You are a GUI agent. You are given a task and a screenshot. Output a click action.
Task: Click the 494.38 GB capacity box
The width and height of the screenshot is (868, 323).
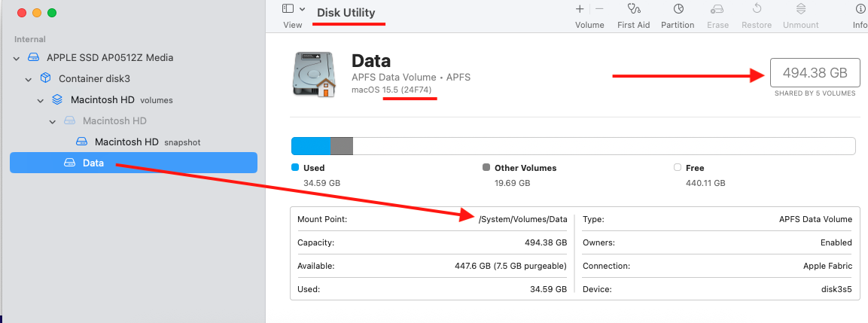(x=815, y=73)
